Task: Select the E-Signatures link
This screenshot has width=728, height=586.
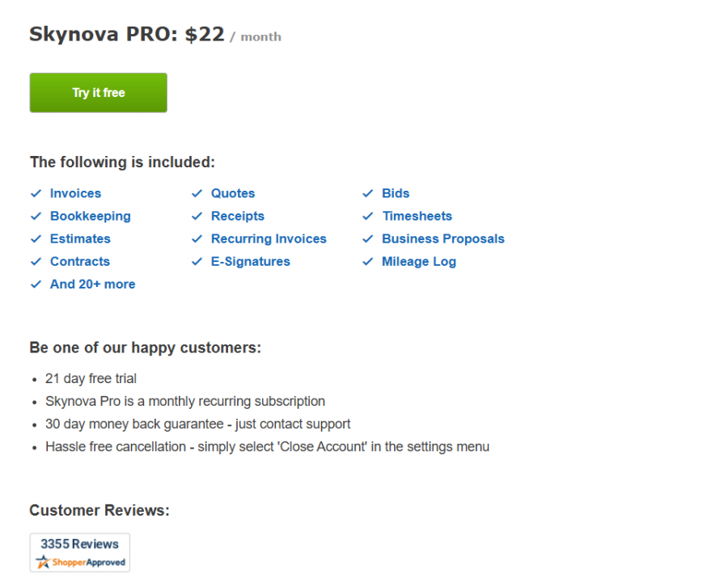Action: (x=250, y=261)
